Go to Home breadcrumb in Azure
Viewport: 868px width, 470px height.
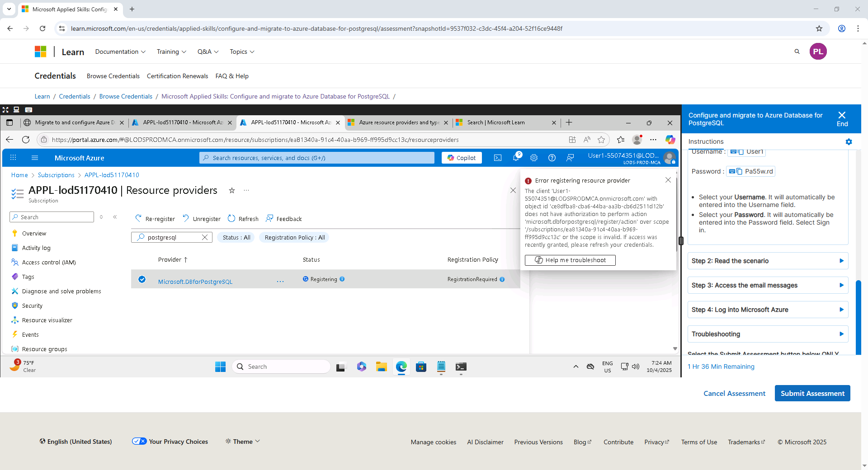(19, 175)
